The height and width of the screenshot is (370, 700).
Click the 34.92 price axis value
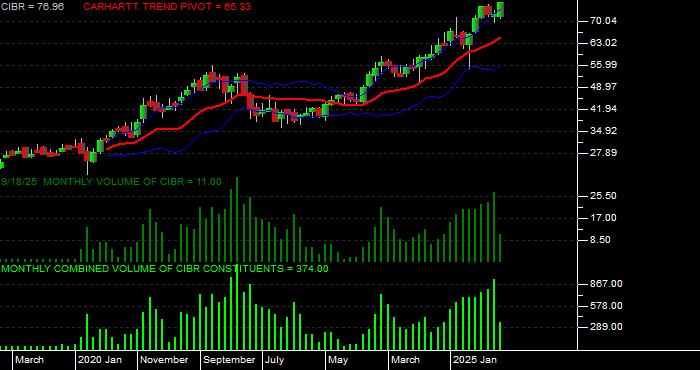point(604,131)
